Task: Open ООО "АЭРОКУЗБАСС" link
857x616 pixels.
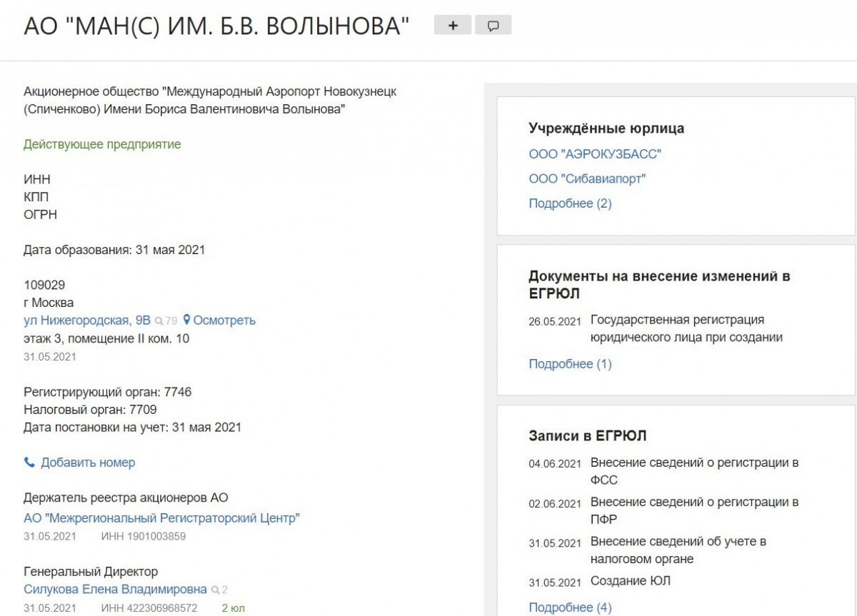Action: coord(595,154)
